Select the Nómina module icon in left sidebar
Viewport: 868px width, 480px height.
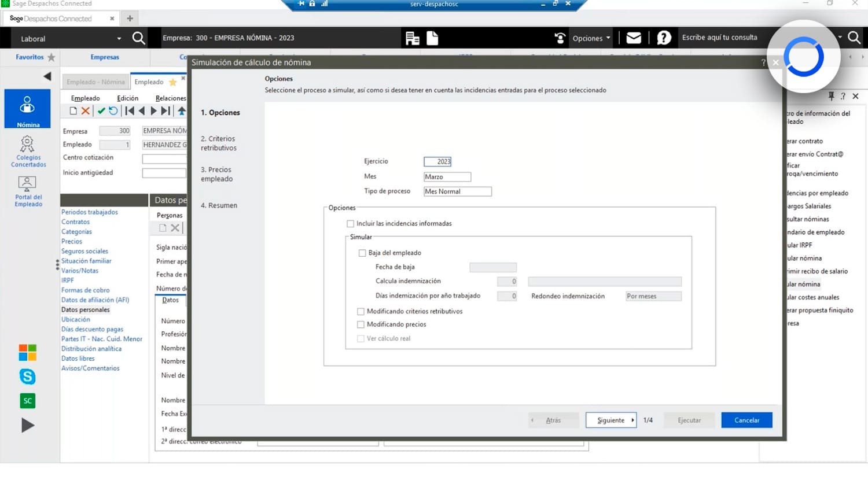pos(27,109)
